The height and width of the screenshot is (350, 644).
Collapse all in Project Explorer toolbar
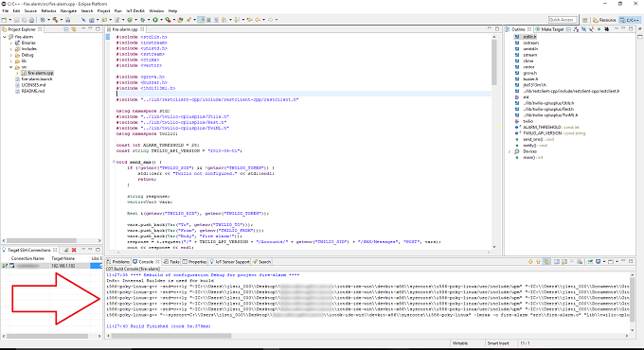click(66, 29)
